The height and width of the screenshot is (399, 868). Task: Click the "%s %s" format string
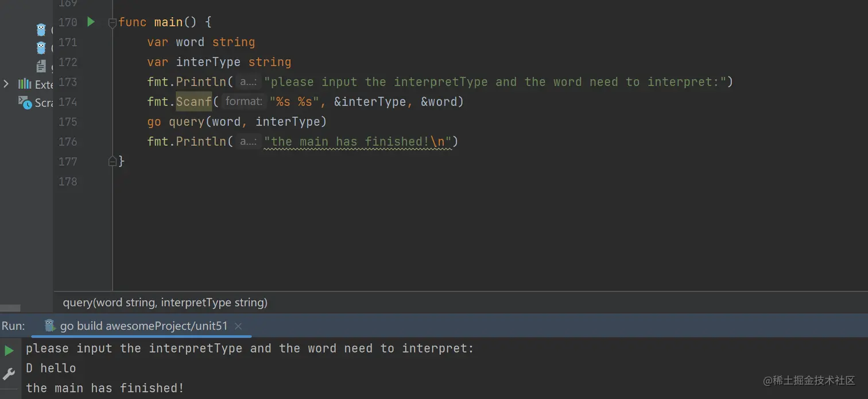click(294, 102)
